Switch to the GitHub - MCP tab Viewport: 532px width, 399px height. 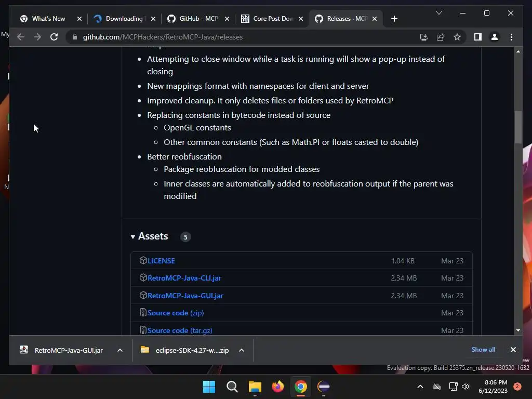(198, 19)
